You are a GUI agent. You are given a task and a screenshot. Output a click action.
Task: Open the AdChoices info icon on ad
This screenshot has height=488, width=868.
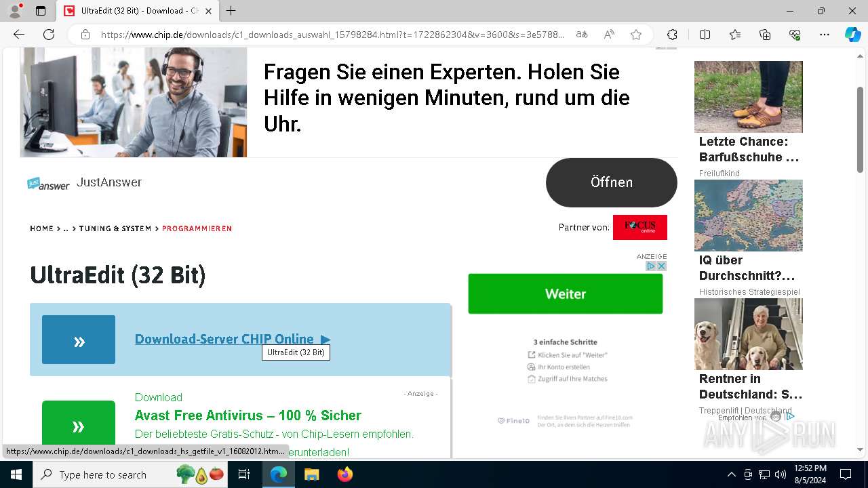pyautogui.click(x=651, y=266)
